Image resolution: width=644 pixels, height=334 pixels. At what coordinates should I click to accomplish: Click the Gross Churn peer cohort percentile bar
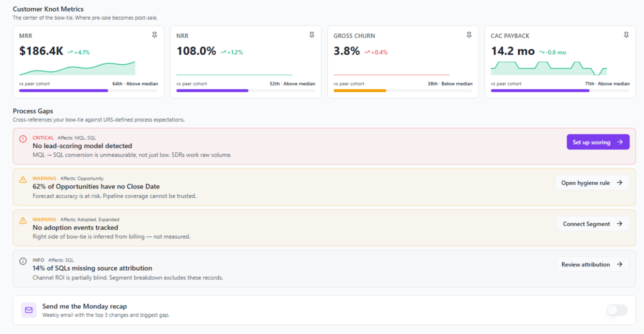(x=403, y=90)
